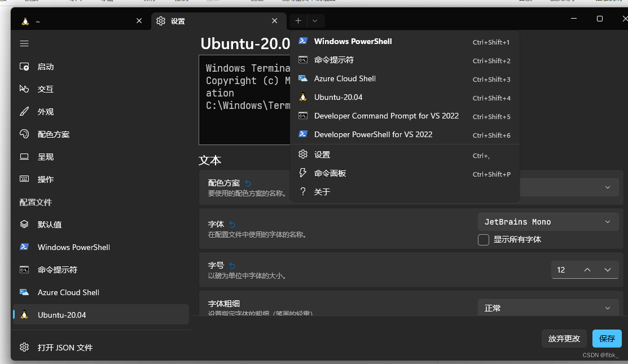This screenshot has width=628, height=364.
Task: Select 命令提示符 from dropdown menu
Action: (x=405, y=60)
